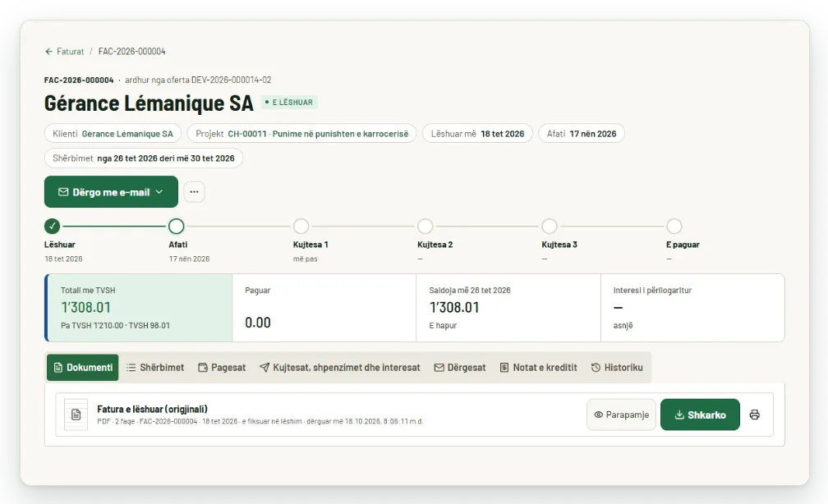Screen dimensions: 828x504
Task: Open the Pagesat tab
Action: [x=222, y=367]
